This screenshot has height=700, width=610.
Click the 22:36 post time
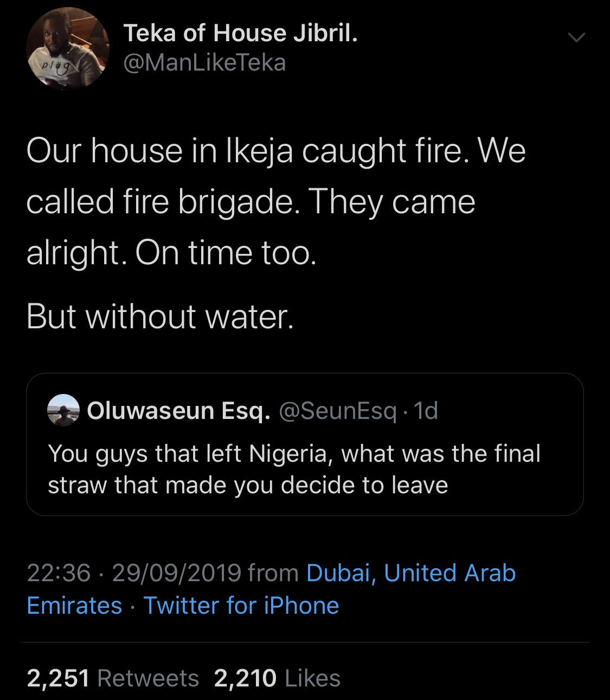tap(59, 573)
